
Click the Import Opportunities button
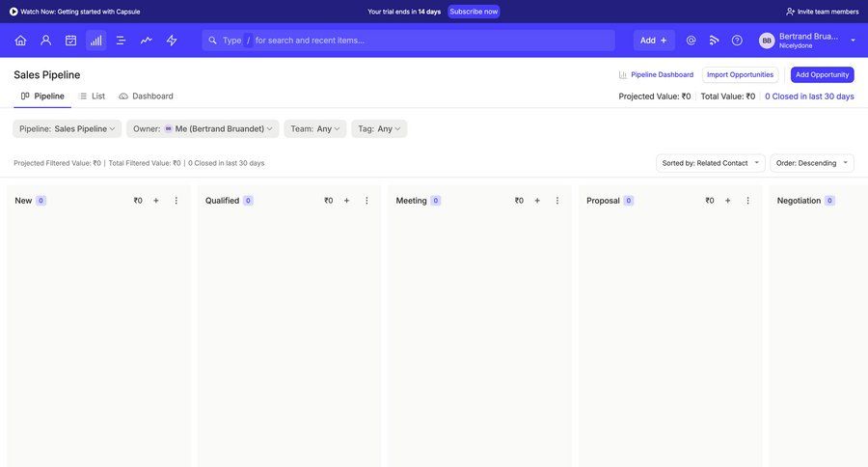[x=740, y=74]
